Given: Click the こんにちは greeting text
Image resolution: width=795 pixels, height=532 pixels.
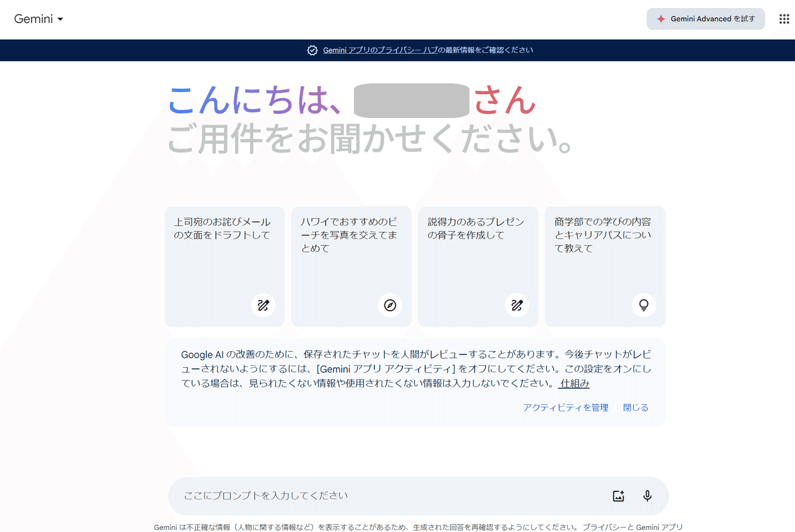Looking at the screenshot, I should pyautogui.click(x=256, y=101).
